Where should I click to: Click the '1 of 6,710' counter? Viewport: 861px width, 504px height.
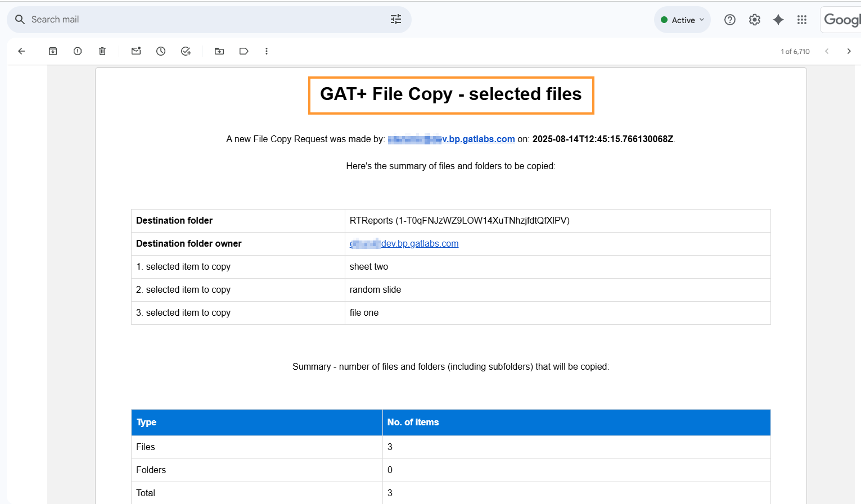(x=795, y=51)
